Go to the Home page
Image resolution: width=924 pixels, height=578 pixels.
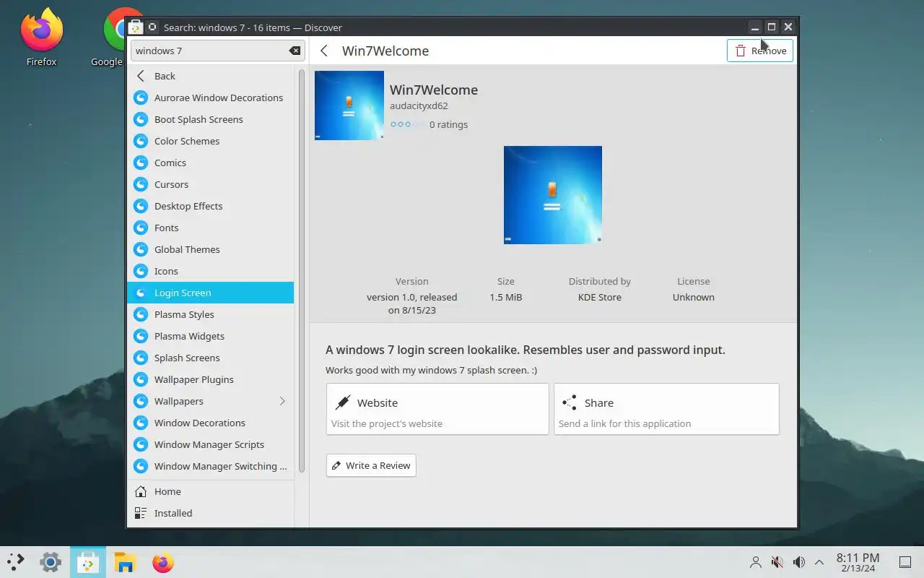(x=211, y=491)
